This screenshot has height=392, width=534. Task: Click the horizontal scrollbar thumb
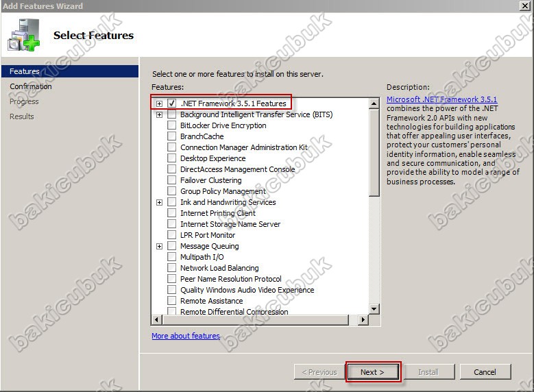[256, 320]
